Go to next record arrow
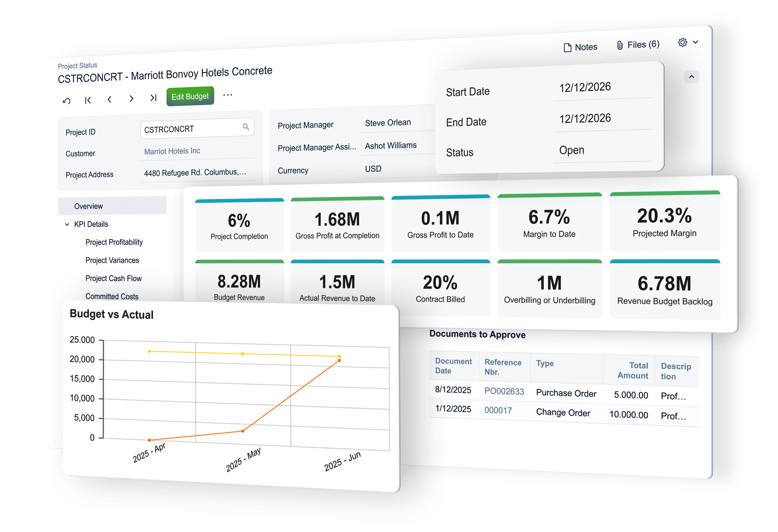 (131, 99)
